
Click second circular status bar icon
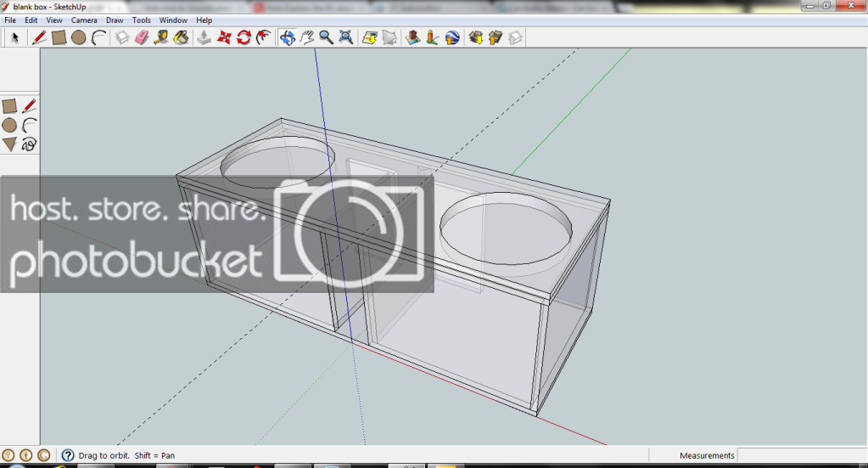pyautogui.click(x=26, y=455)
